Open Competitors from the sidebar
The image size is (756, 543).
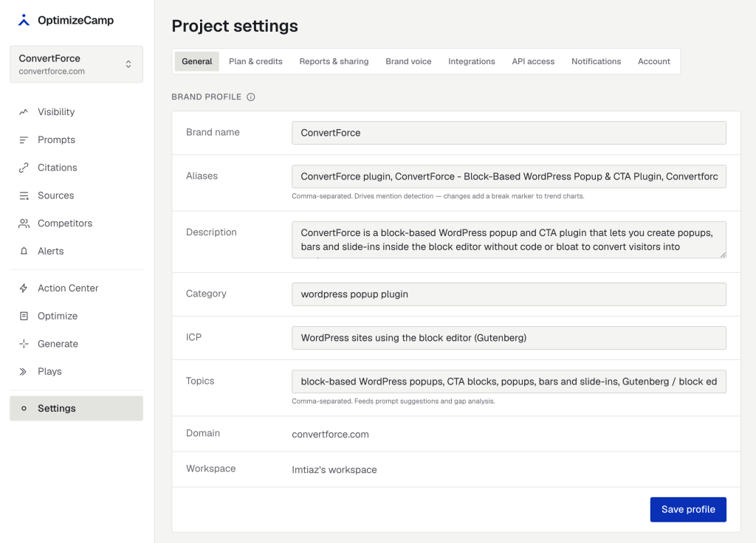(76, 224)
